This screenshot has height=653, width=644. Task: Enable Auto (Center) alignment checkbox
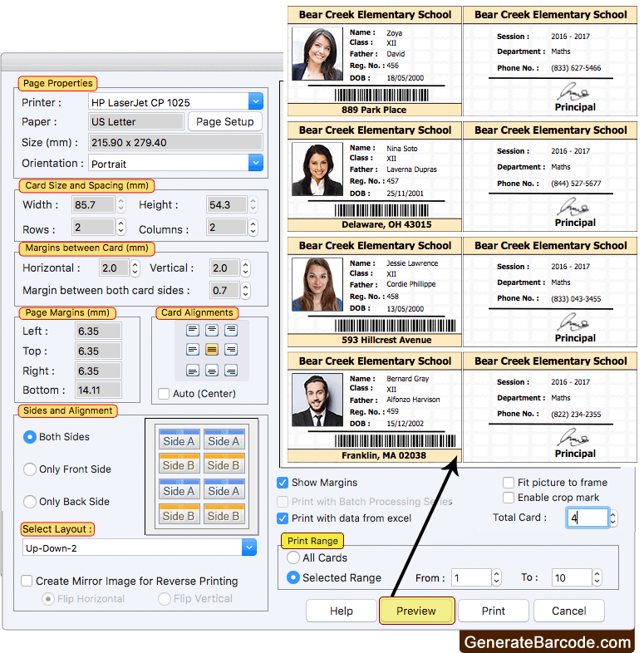click(164, 394)
